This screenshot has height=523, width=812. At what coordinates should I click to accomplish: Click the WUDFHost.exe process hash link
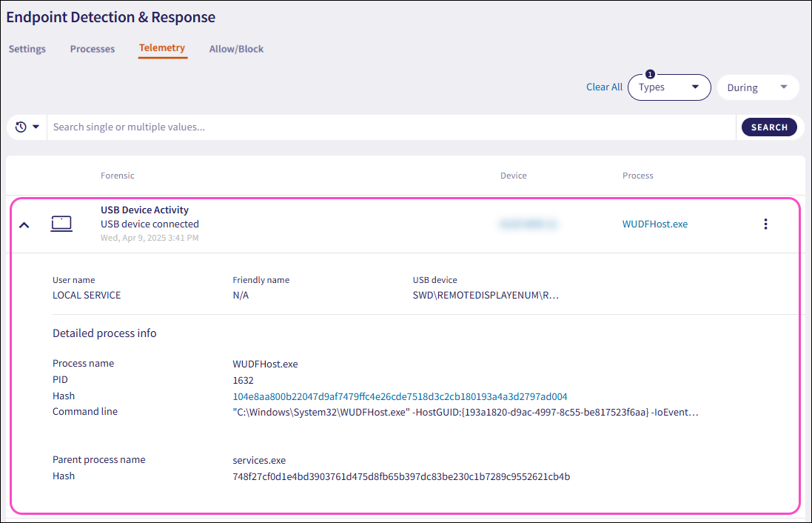400,396
